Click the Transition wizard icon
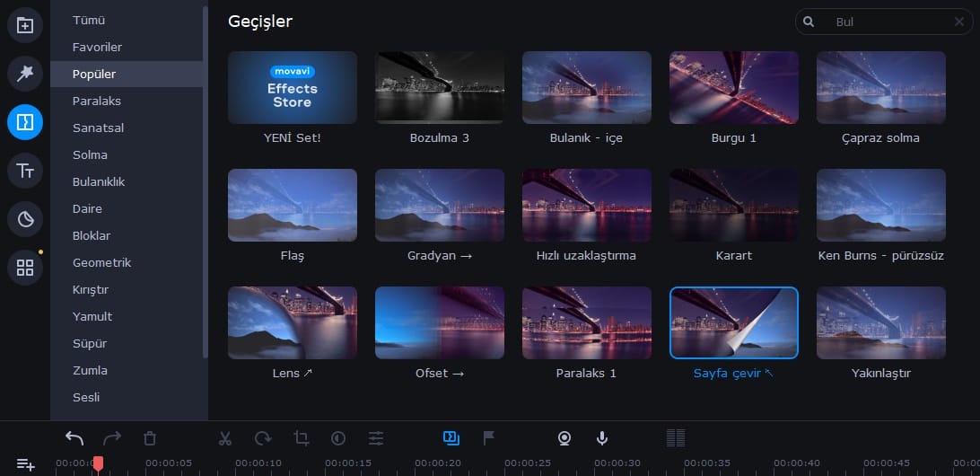 coord(451,438)
